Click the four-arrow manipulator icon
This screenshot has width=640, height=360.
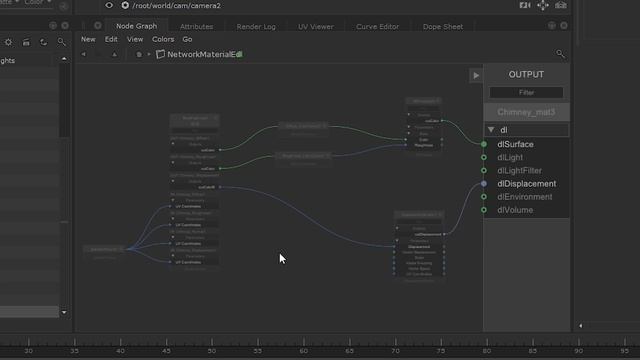[543, 5]
